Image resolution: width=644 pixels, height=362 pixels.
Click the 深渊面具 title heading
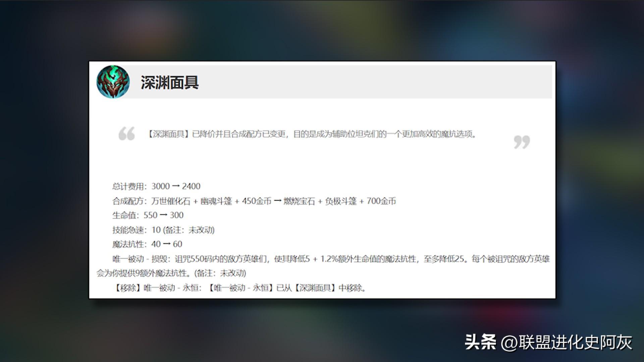tap(169, 82)
